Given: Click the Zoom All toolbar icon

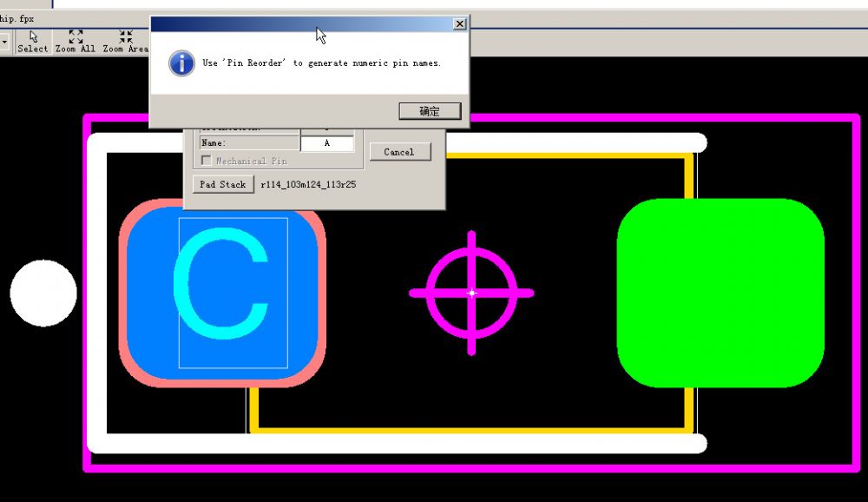Looking at the screenshot, I should [76, 41].
